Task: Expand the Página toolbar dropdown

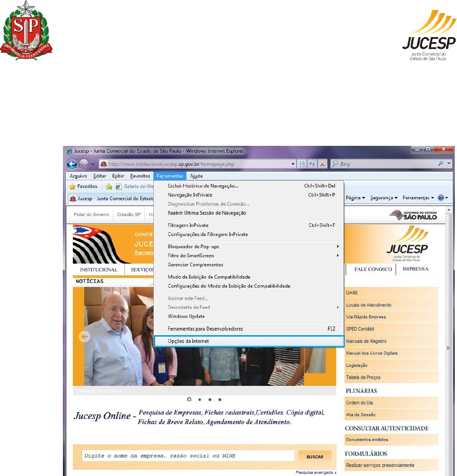Action: 355,198
